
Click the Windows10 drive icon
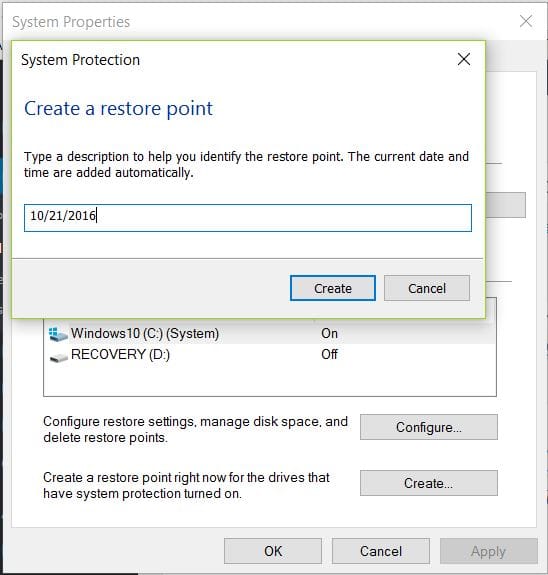58,334
